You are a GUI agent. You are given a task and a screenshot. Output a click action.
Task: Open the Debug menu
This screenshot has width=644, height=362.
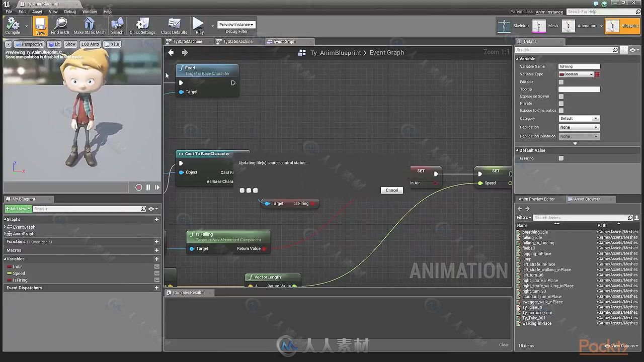coord(70,12)
